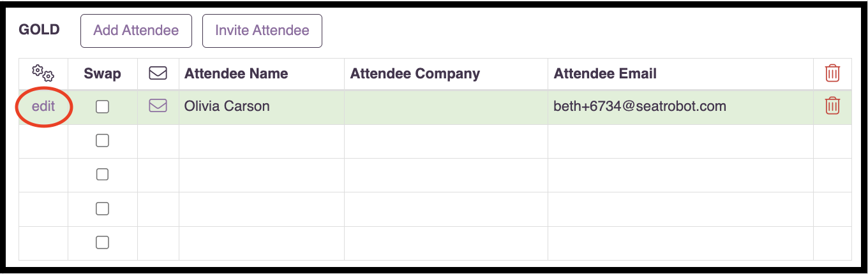Email Olivia Carson via purple envelope icon

tap(158, 106)
